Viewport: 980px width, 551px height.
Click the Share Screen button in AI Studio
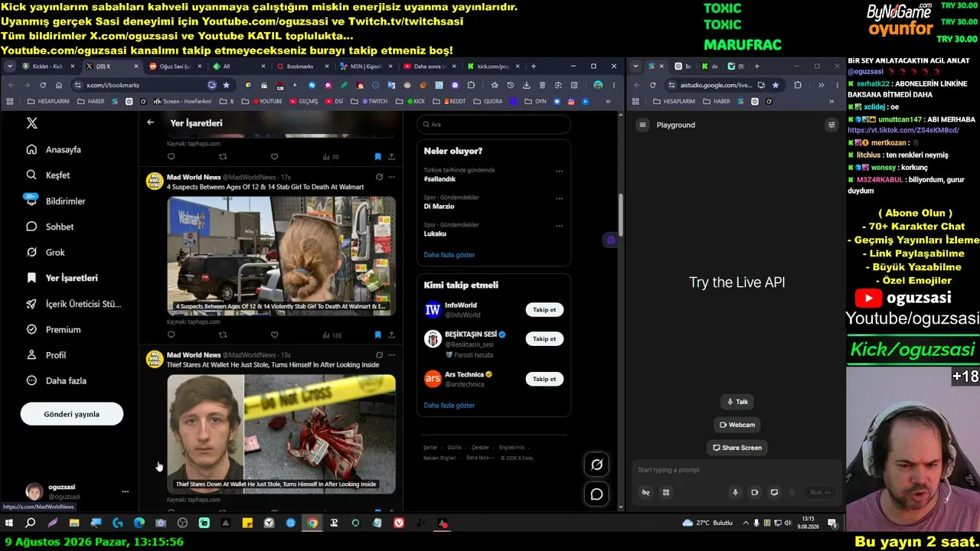[737, 448]
